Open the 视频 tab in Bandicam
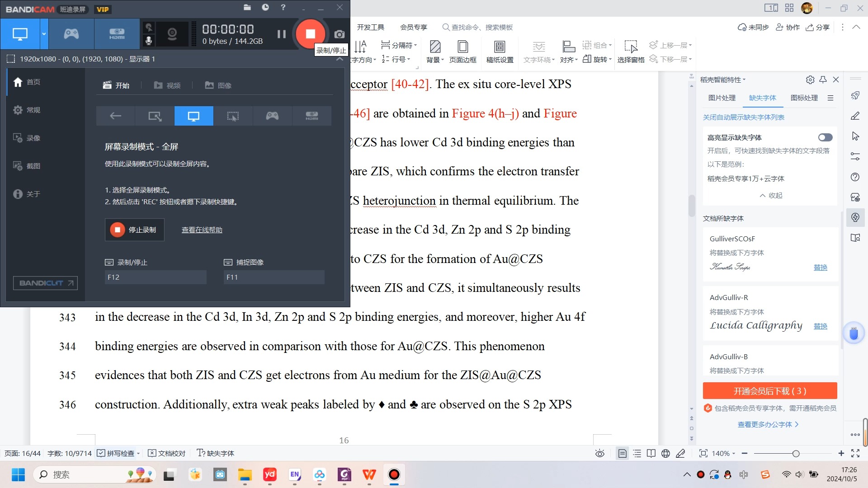 [x=167, y=85]
